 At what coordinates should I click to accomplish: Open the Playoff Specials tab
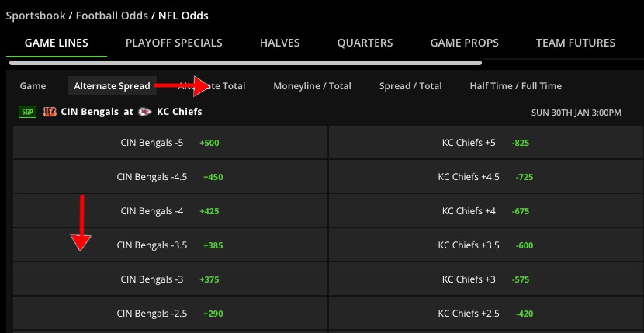(174, 43)
